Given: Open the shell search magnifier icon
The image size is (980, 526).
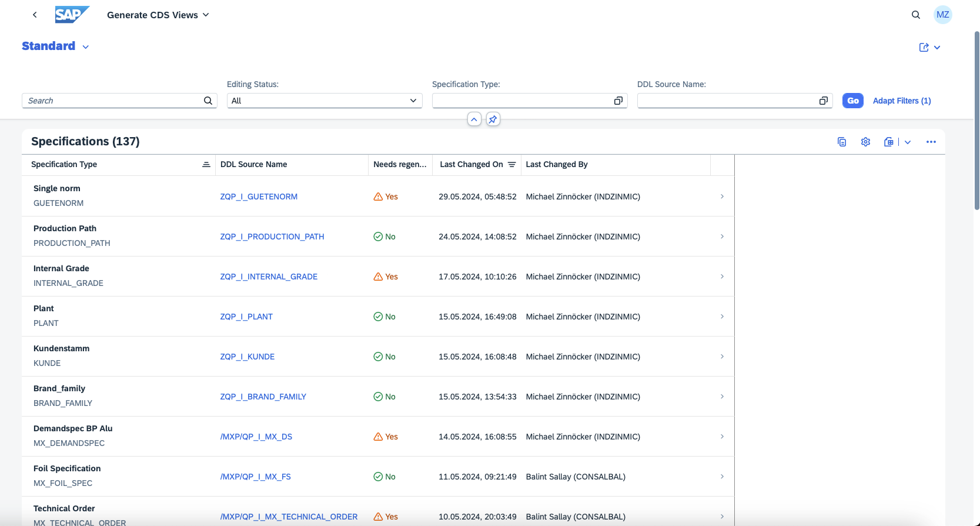Looking at the screenshot, I should pyautogui.click(x=916, y=15).
